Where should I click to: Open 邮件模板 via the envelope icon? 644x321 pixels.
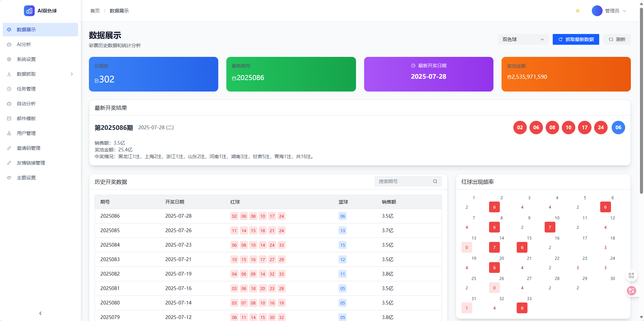pyautogui.click(x=9, y=118)
